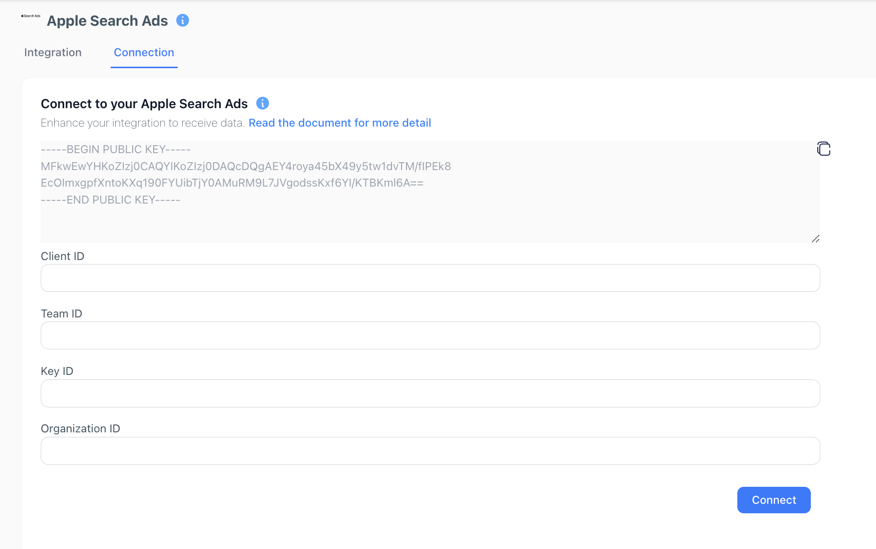This screenshot has height=549, width=876.
Task: Switch to the Integration tab
Action: [53, 52]
